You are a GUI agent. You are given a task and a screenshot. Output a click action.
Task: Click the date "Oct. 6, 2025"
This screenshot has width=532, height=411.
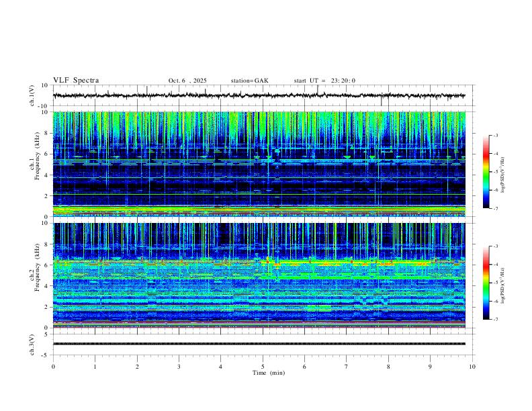pyautogui.click(x=187, y=81)
